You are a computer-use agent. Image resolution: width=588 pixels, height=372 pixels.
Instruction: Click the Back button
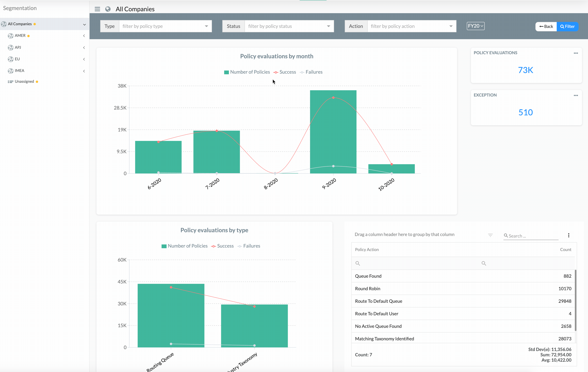546,26
